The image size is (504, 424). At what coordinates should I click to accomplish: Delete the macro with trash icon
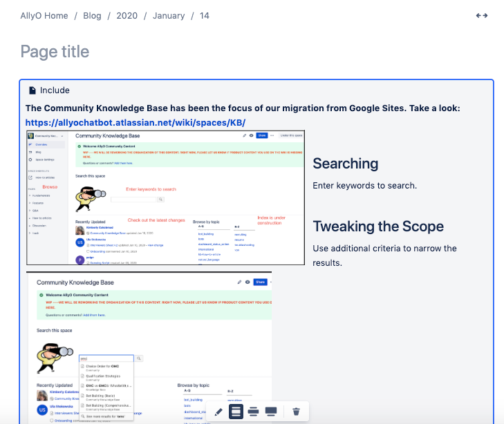click(296, 412)
